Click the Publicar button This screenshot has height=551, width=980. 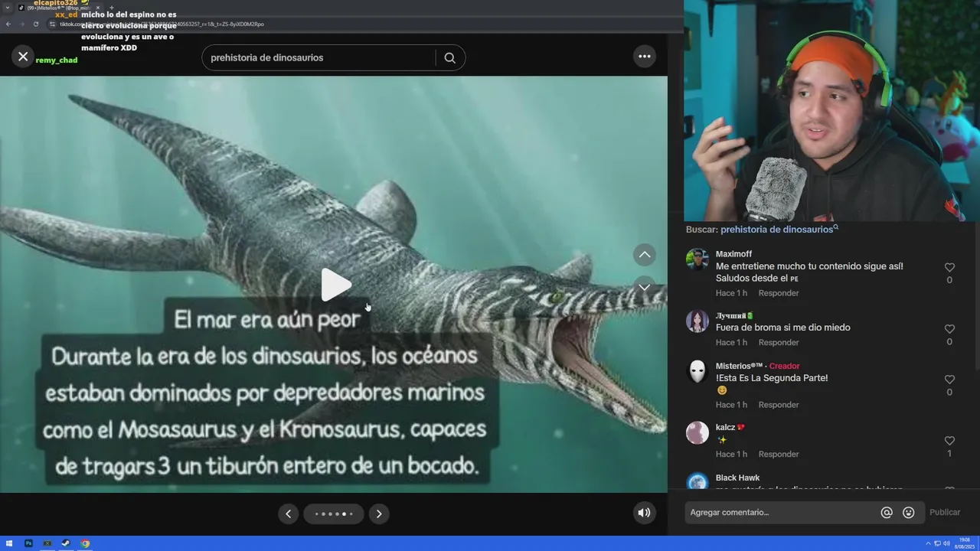(945, 513)
